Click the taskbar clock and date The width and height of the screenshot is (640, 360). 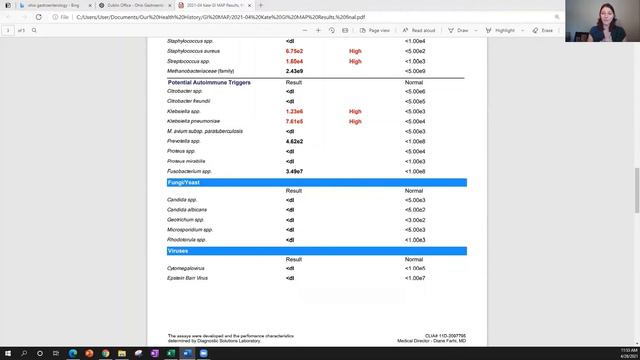(x=629, y=353)
